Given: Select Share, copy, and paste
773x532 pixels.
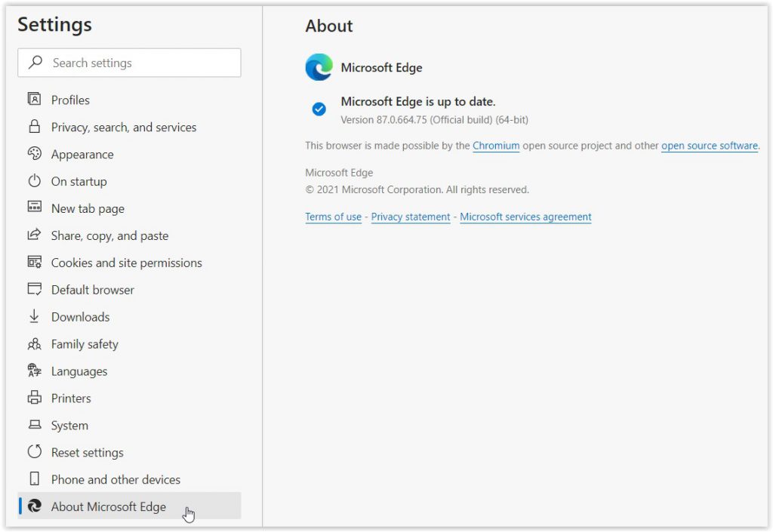Looking at the screenshot, I should pos(129,235).
